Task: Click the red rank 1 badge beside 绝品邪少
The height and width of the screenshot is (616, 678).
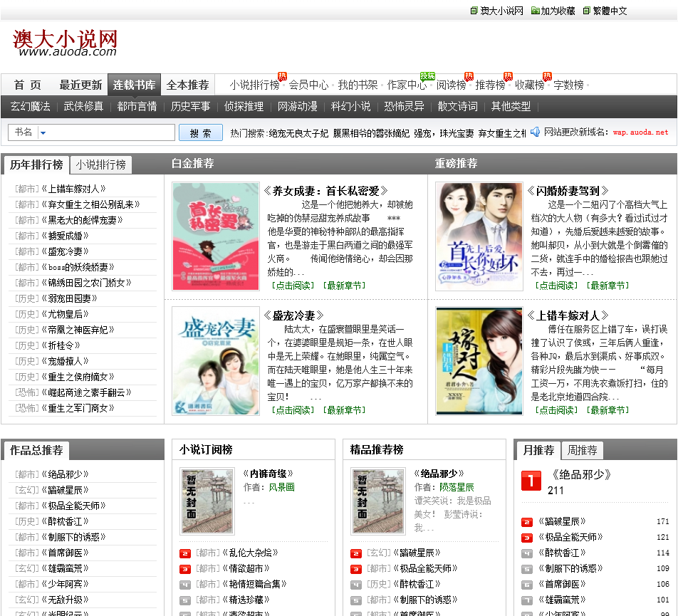Action: (531, 481)
